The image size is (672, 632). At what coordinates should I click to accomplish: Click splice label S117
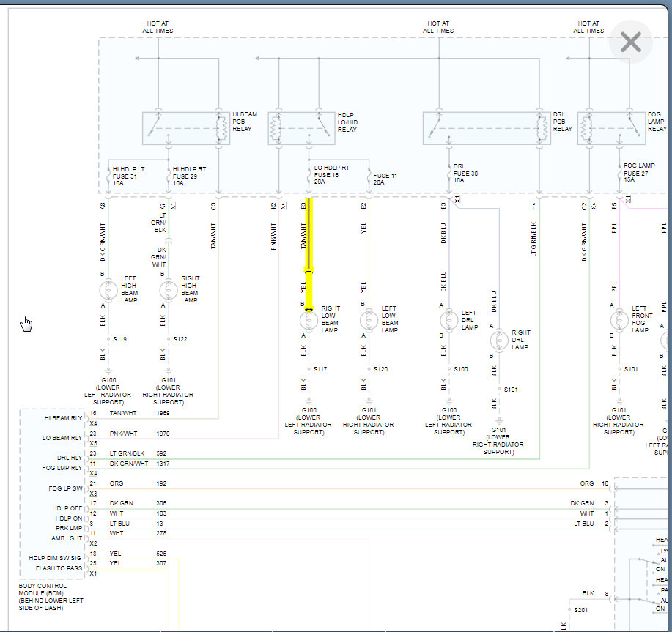coord(320,368)
